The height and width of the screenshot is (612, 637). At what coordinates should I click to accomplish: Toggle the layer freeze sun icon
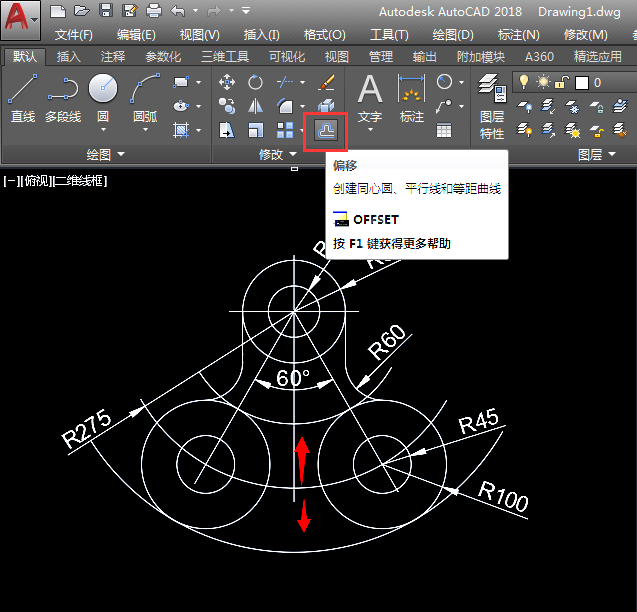543,81
